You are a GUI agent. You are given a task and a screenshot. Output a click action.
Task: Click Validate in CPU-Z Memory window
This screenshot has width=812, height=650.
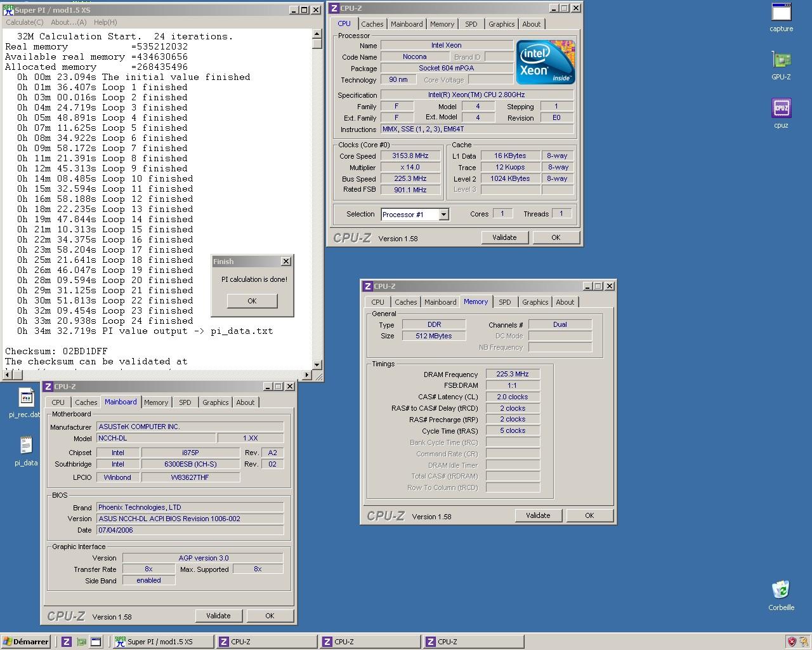(538, 515)
